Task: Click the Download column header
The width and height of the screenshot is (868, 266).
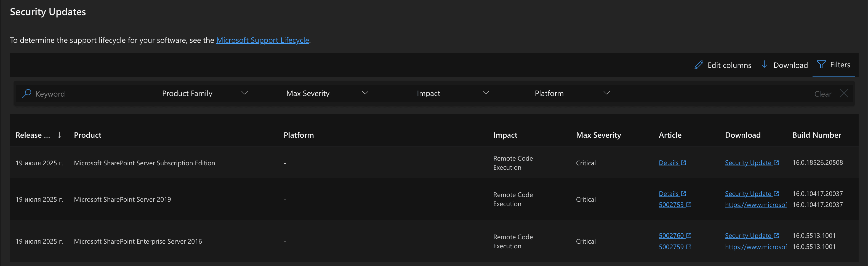Action: (743, 135)
